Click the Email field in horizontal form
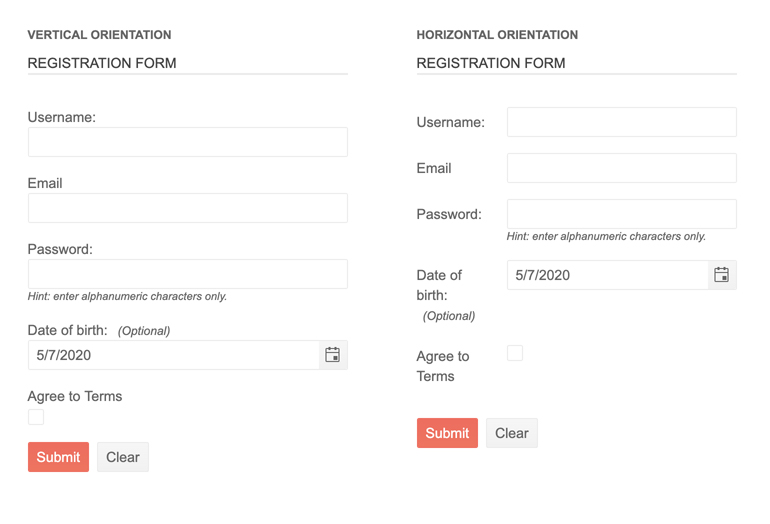This screenshot has width=770, height=524. coord(621,168)
